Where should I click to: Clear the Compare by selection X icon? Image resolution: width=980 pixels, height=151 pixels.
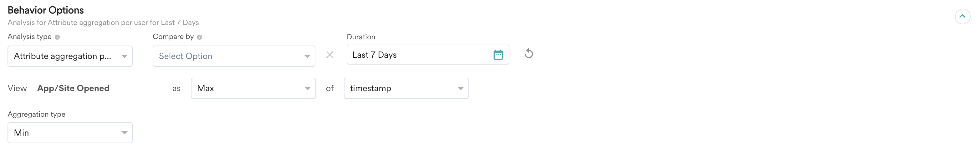pyautogui.click(x=329, y=55)
